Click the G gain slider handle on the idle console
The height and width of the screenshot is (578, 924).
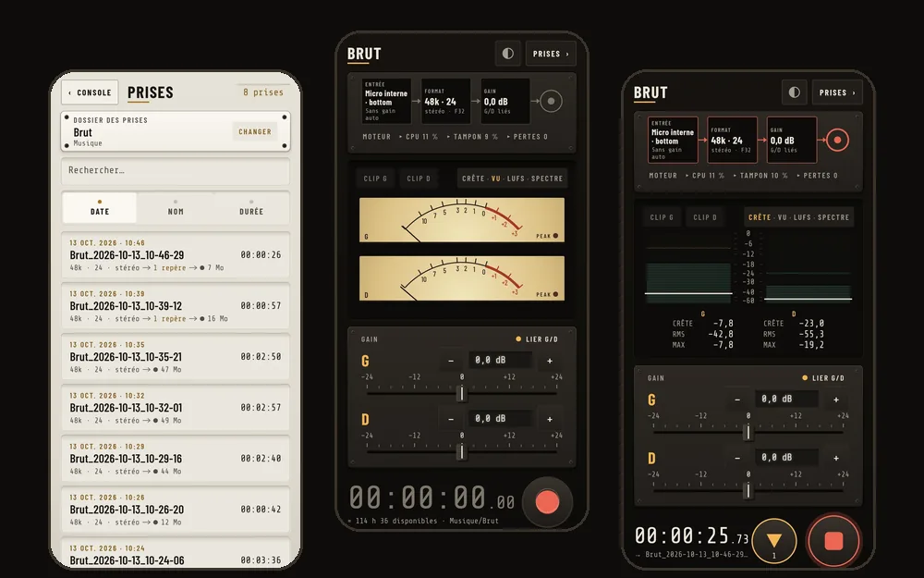pyautogui.click(x=461, y=393)
